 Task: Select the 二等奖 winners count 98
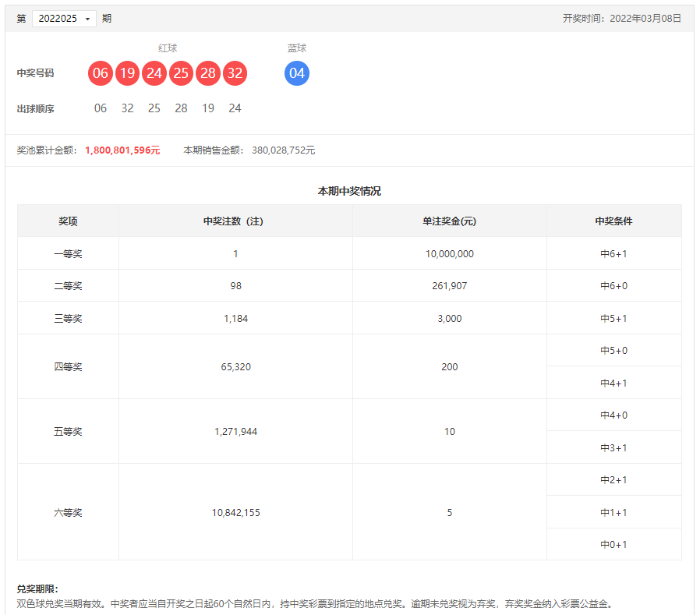pyautogui.click(x=235, y=286)
